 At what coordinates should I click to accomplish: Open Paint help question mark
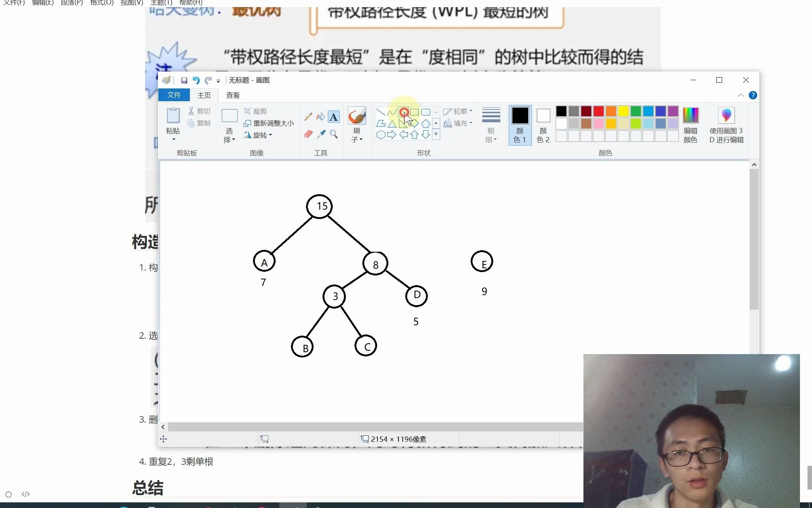tap(753, 95)
